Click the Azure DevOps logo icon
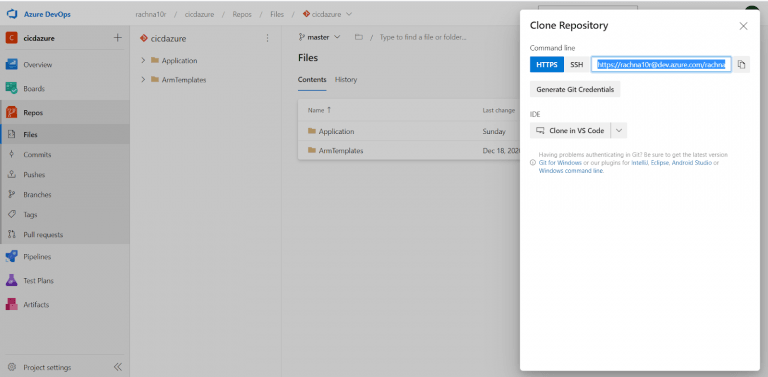 [12, 14]
